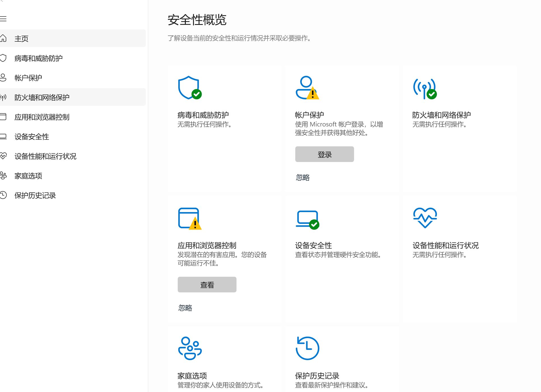The width and height of the screenshot is (541, 392).
Task: Click the large shield icon with green check
Action: 190,88
